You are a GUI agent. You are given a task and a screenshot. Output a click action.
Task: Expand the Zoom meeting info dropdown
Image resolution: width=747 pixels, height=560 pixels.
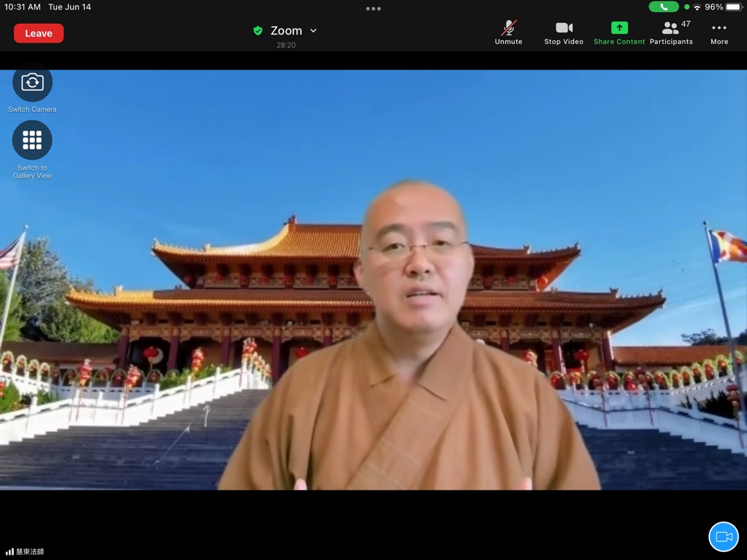click(313, 31)
